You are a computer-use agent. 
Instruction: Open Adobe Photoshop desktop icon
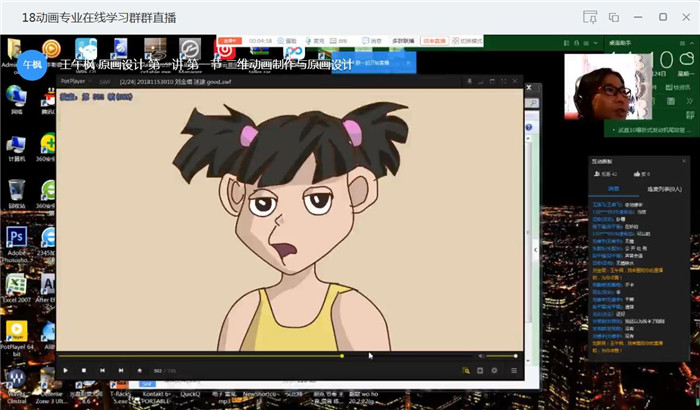17,244
